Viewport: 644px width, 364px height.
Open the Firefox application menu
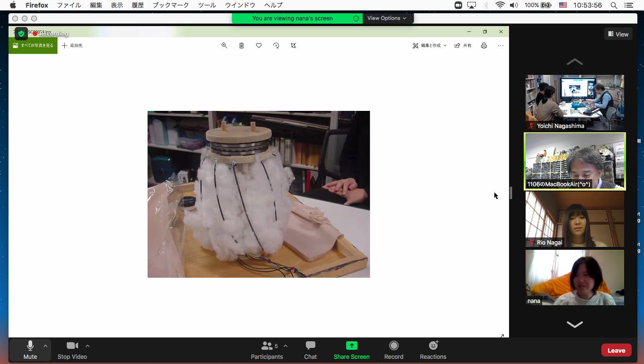click(x=37, y=5)
